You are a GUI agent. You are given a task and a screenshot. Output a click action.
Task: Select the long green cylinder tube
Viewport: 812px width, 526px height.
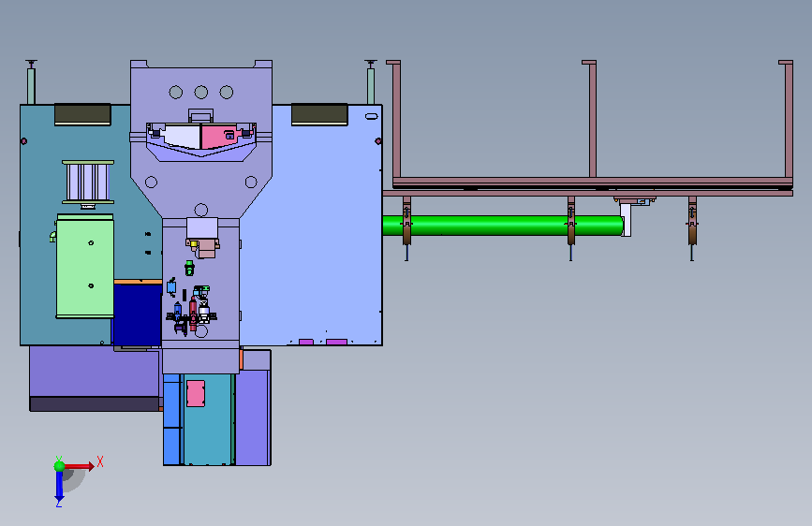pyautogui.click(x=502, y=226)
